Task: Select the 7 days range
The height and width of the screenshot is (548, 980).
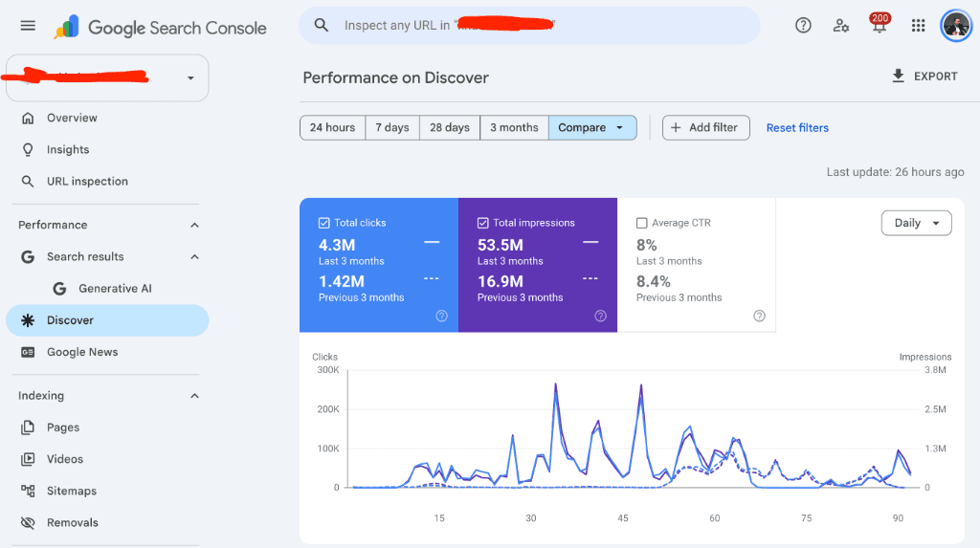Action: (392, 127)
